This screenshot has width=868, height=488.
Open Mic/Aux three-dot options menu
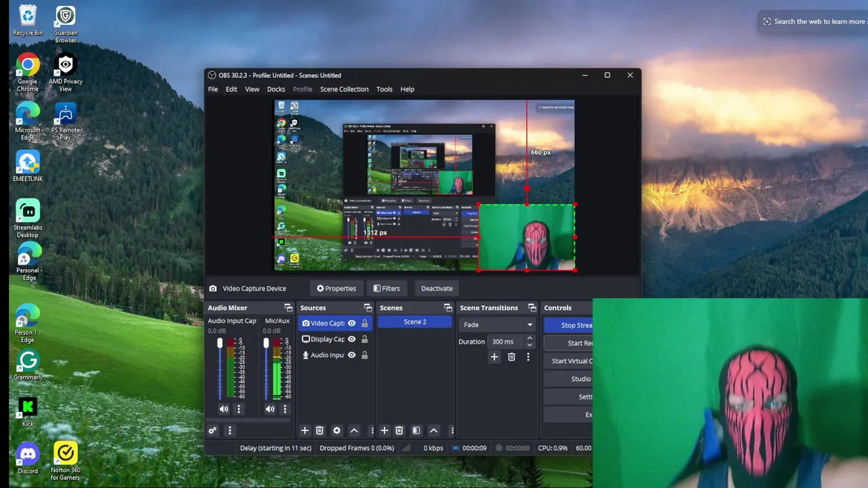(x=285, y=409)
